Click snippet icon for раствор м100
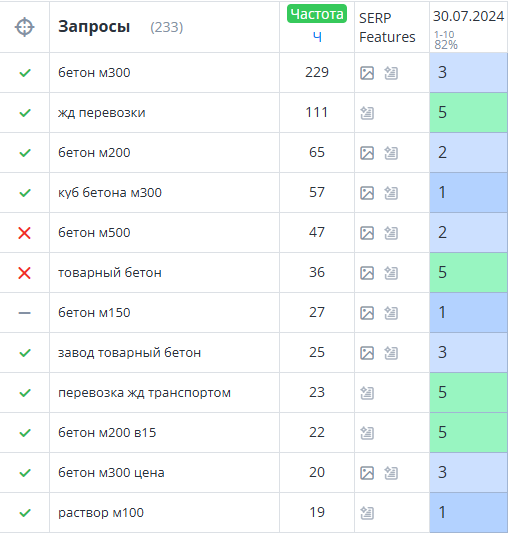 coord(367,513)
